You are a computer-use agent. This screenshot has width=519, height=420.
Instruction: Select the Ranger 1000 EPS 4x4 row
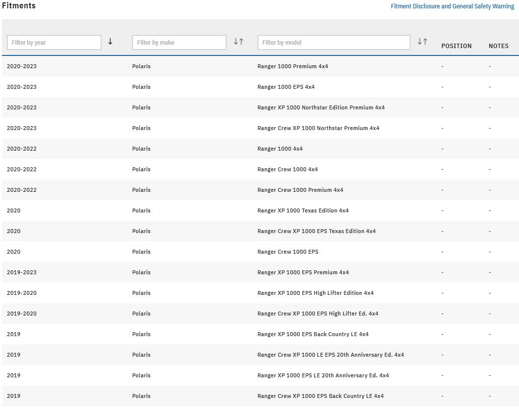pyautogui.click(x=285, y=87)
